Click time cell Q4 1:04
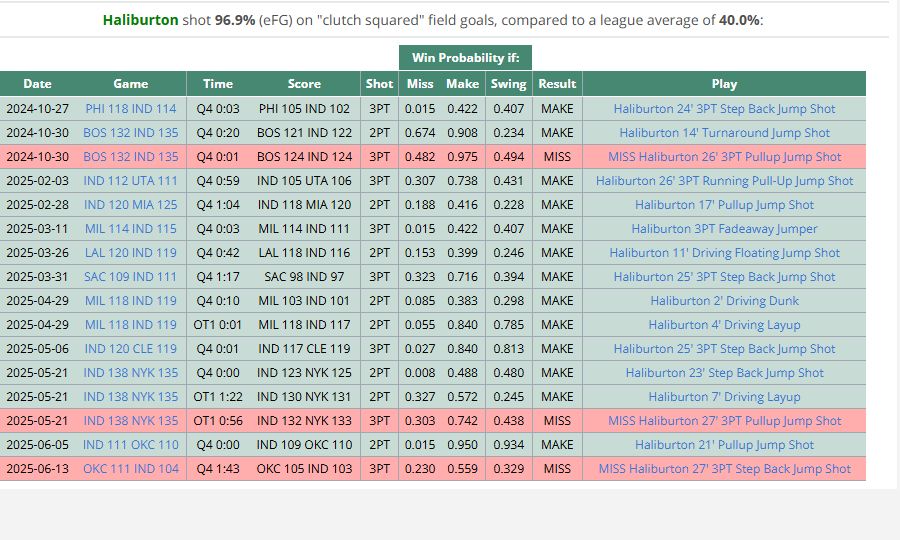The height and width of the screenshot is (540, 900). pyautogui.click(x=218, y=205)
